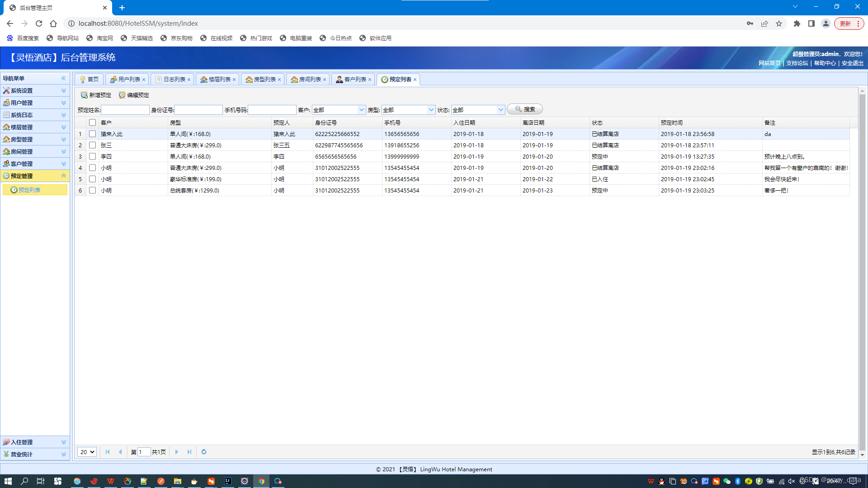Screen dimensions: 868x488
Task: Open the browser home page button
Action: (53, 23)
